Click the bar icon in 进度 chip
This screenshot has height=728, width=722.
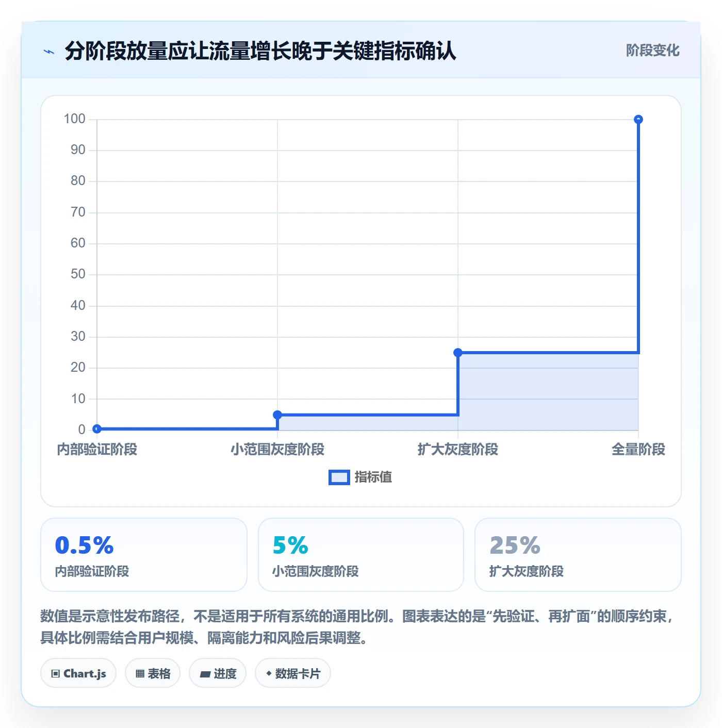point(205,674)
